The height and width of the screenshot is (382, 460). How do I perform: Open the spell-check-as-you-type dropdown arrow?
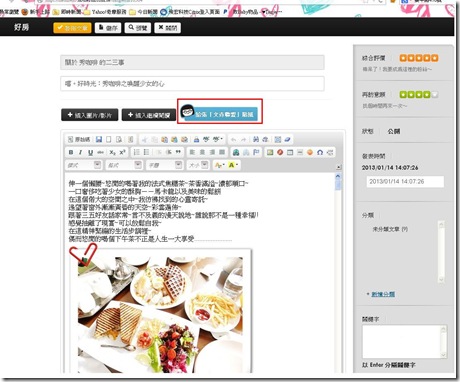[222, 139]
